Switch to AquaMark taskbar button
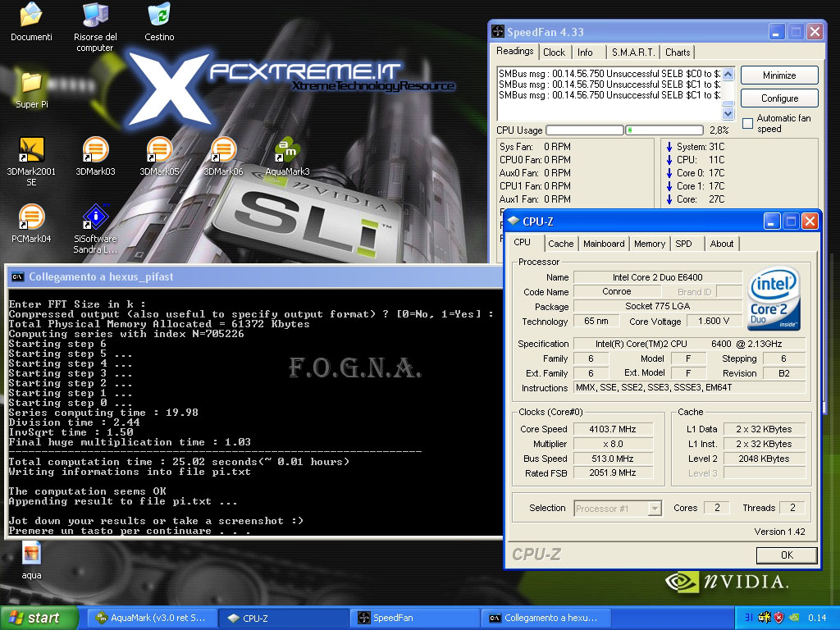Screen dimensions: 840x630 [x=152, y=618]
